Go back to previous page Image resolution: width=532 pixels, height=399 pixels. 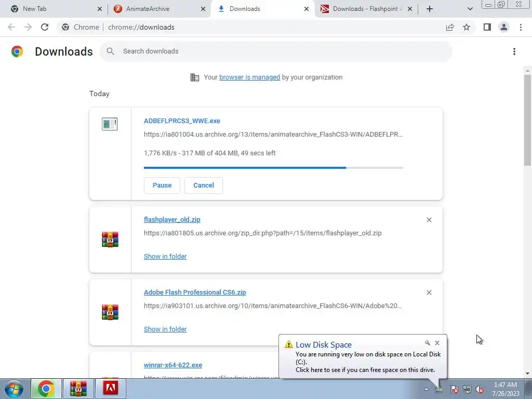pyautogui.click(x=11, y=27)
